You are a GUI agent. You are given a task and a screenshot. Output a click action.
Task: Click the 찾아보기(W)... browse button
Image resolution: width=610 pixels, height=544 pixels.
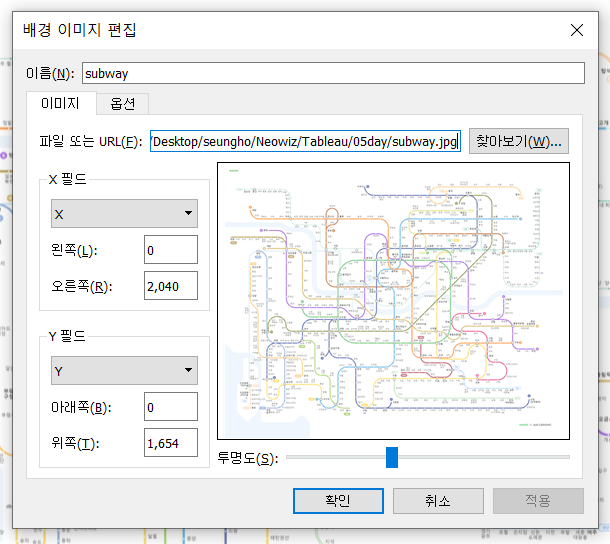point(519,141)
